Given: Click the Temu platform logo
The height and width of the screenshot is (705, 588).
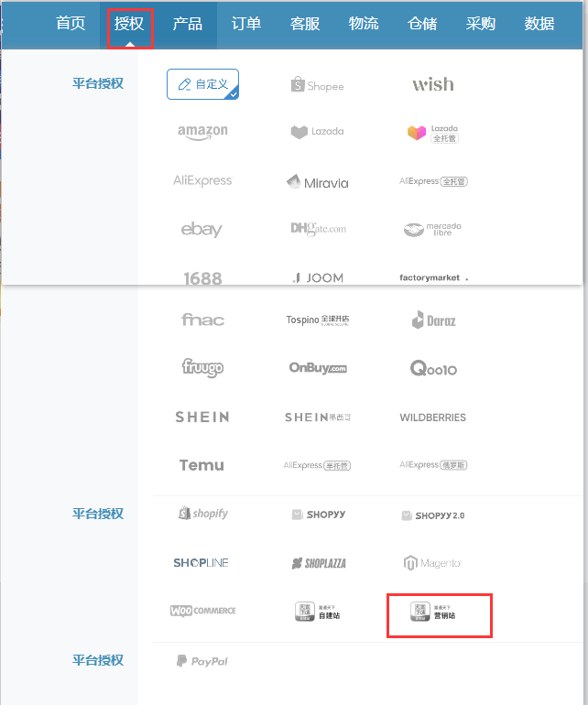Looking at the screenshot, I should pyautogui.click(x=201, y=465).
